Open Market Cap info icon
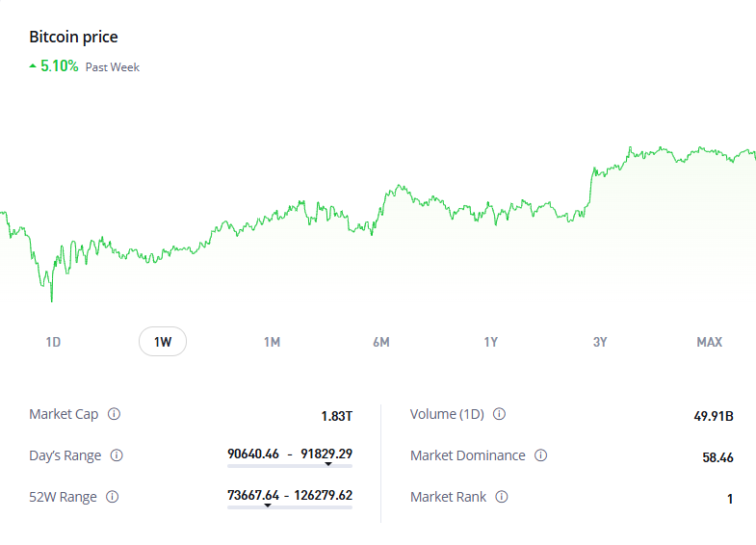The height and width of the screenshot is (545, 756). pos(114,414)
